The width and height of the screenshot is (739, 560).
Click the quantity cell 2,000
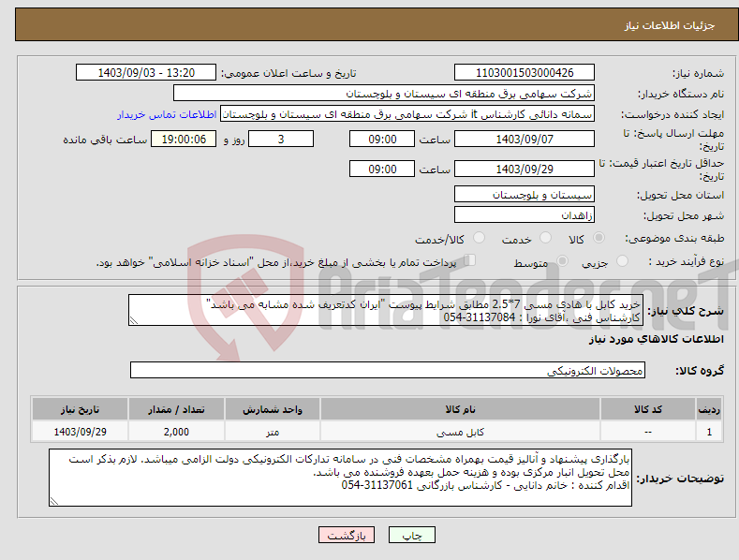(x=176, y=432)
